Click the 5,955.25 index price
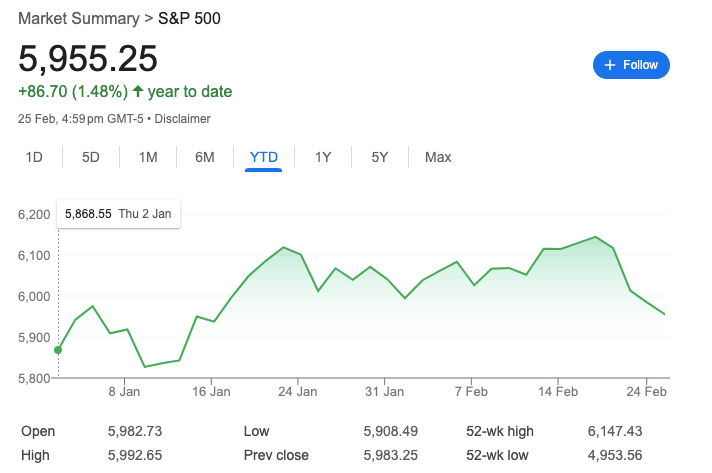 [88, 59]
